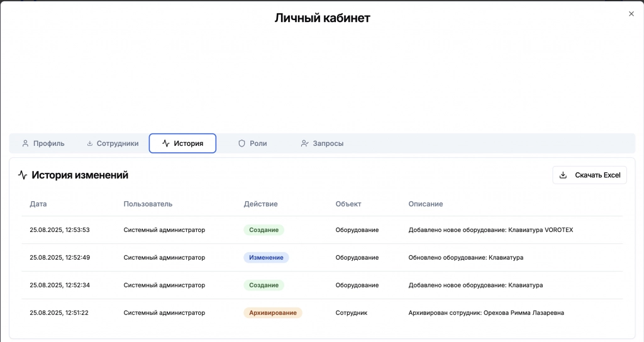Click the activity pulse icon on История tab
644x342 pixels.
pos(166,143)
